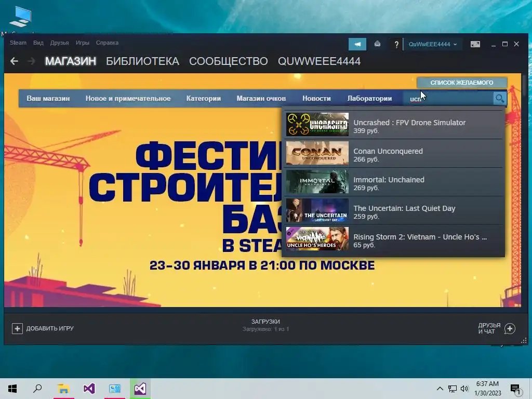Open the Игры menu
The height and width of the screenshot is (399, 532).
[x=83, y=43]
